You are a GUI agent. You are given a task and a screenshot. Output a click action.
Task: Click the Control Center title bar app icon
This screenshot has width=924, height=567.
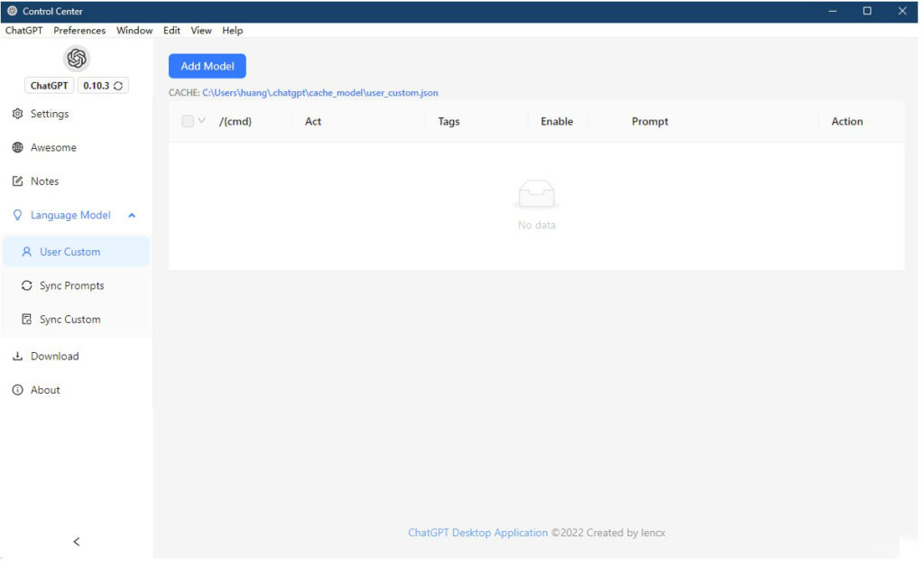pos(13,11)
